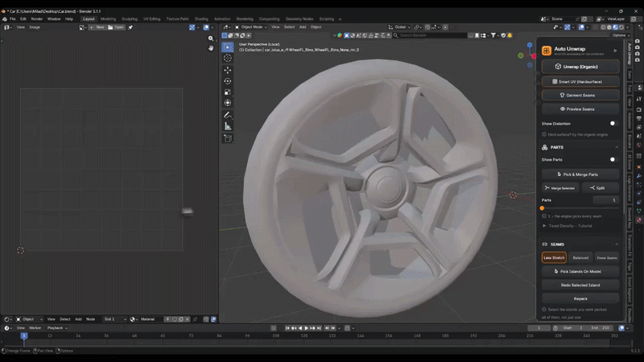Switch to wireframe viewport shading

[x=603, y=27]
